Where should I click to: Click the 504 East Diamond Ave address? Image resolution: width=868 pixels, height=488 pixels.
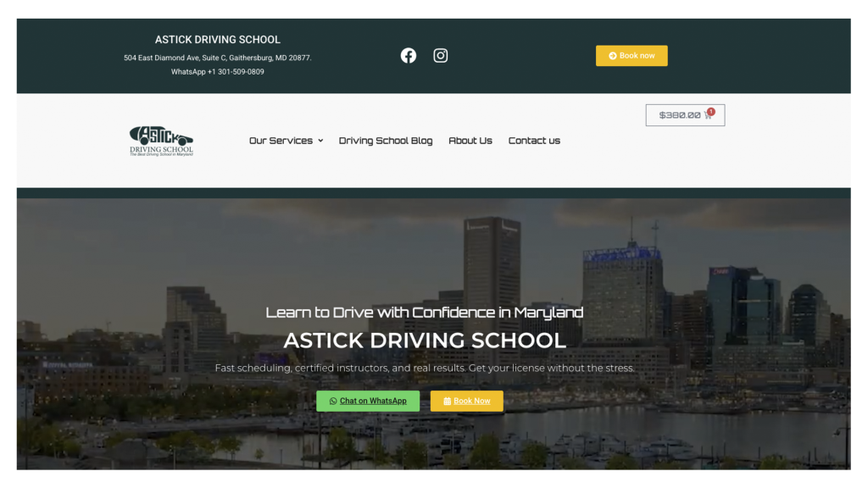[218, 58]
